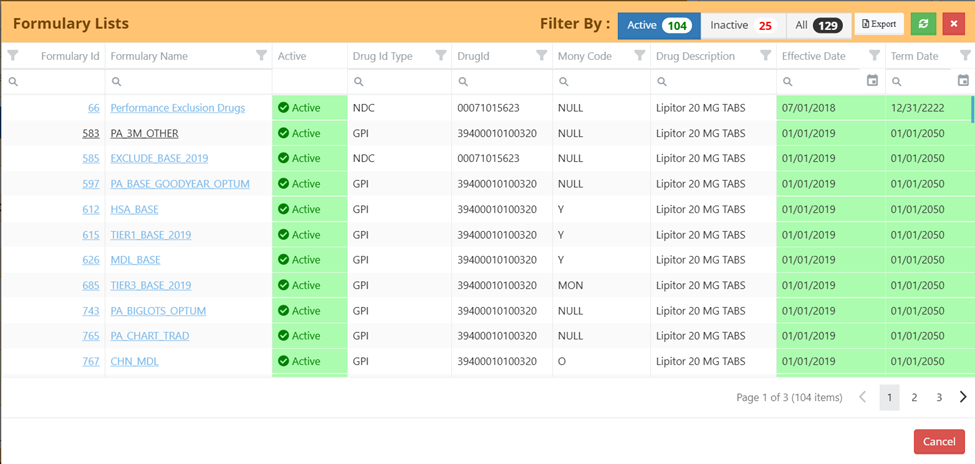Click the Formulary Name search field

[190, 82]
